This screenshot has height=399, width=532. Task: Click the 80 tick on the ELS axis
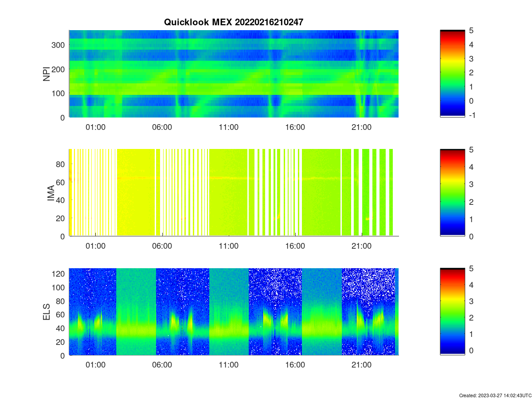[x=61, y=301]
